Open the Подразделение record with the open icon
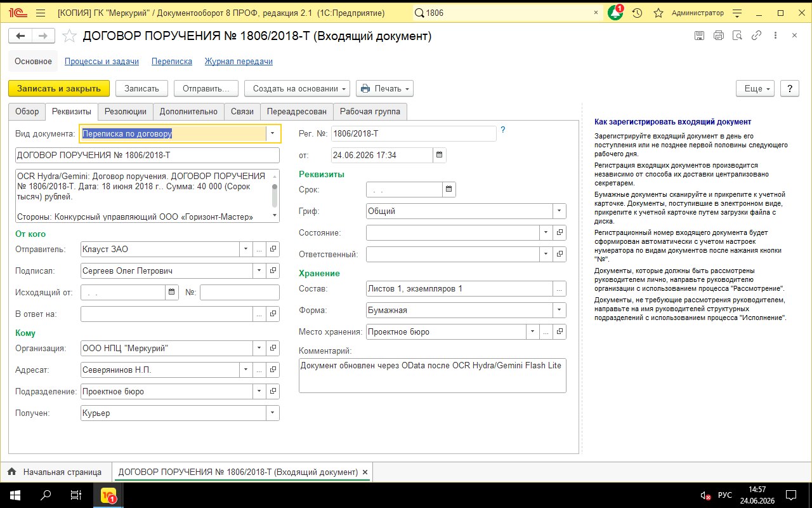 click(273, 391)
